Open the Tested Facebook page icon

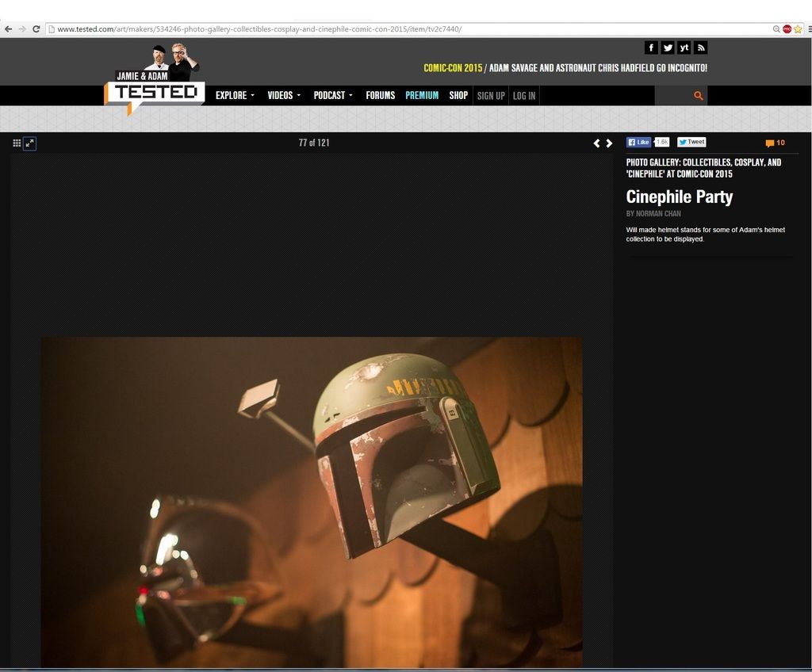point(651,48)
